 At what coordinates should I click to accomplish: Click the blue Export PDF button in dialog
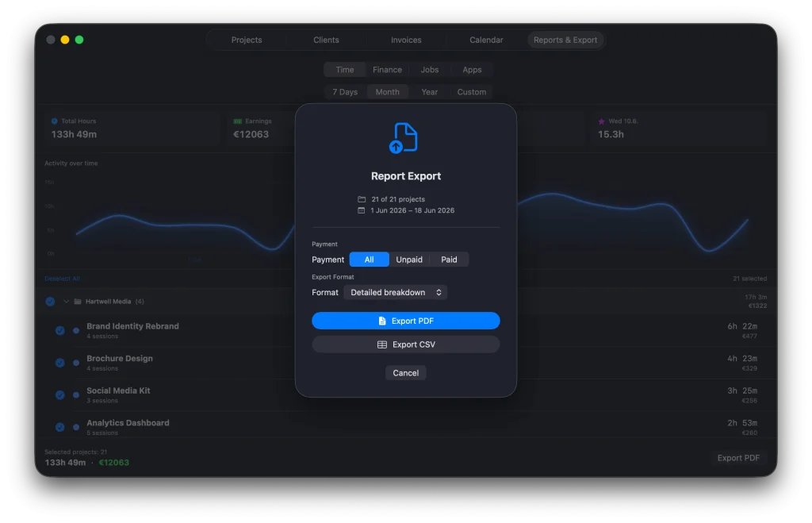(406, 321)
